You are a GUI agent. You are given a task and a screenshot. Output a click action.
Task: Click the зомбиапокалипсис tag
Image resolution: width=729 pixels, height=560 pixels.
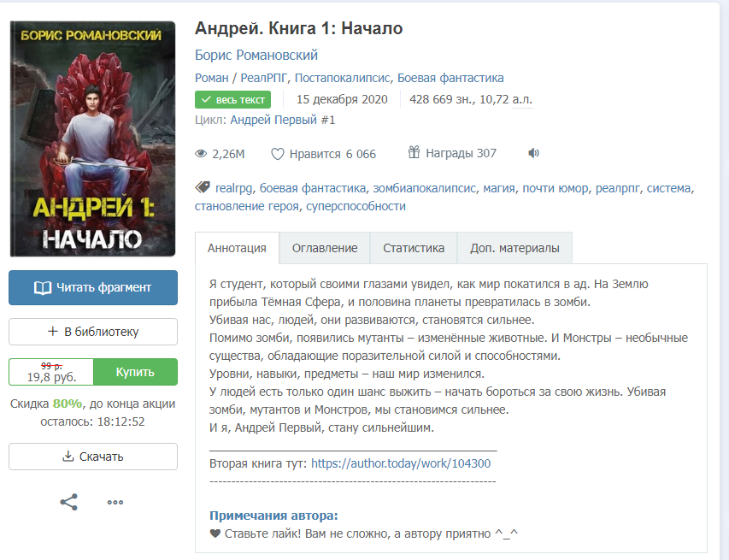[x=425, y=188]
